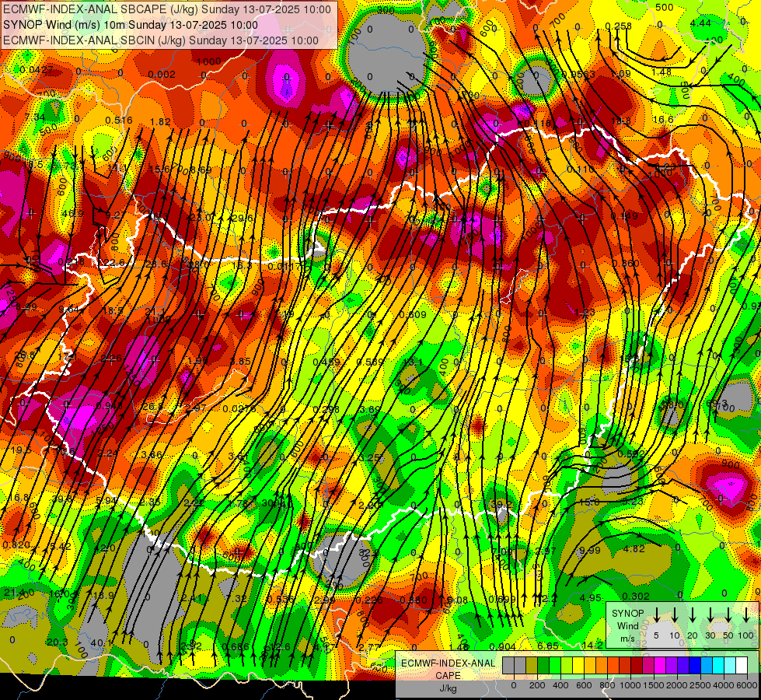This screenshot has height=700, width=761.
Task: Click the 1500 tick label in CAPE legend
Action: [654, 685]
